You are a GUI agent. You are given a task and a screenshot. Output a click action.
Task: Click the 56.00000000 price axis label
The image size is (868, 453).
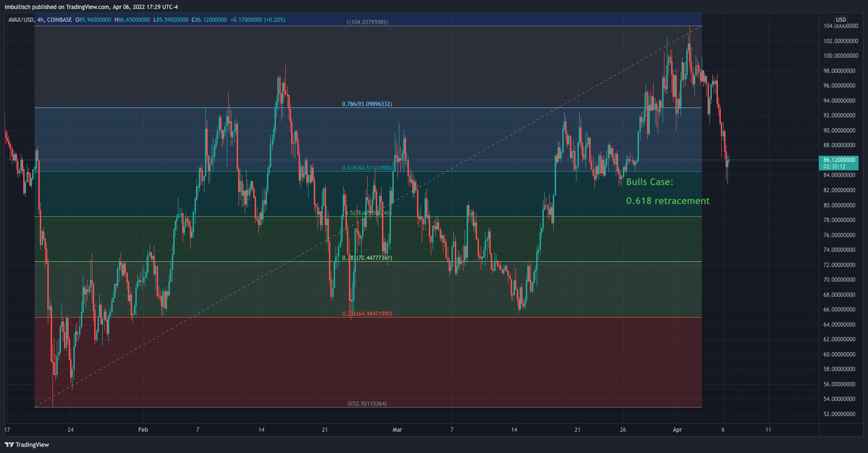[x=841, y=384]
